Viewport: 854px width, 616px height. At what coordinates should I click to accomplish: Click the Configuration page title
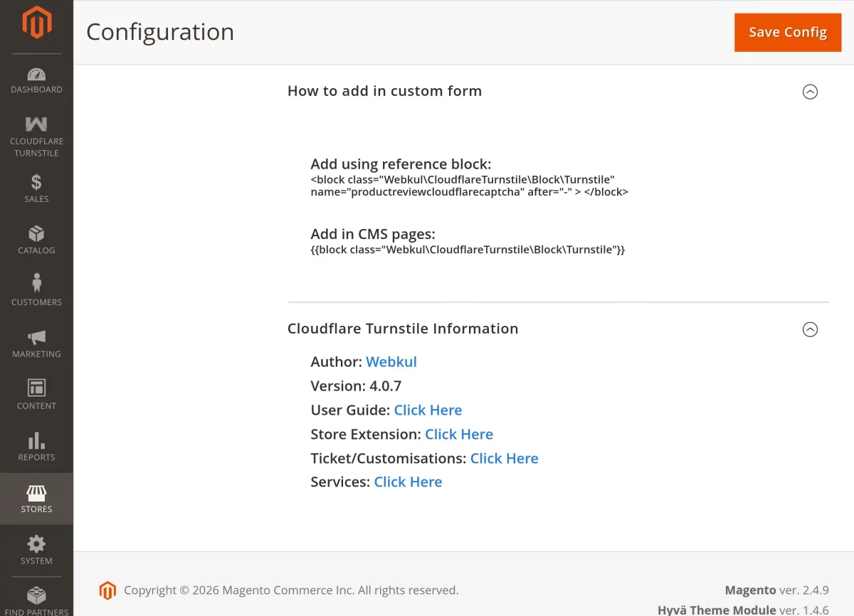[160, 32]
